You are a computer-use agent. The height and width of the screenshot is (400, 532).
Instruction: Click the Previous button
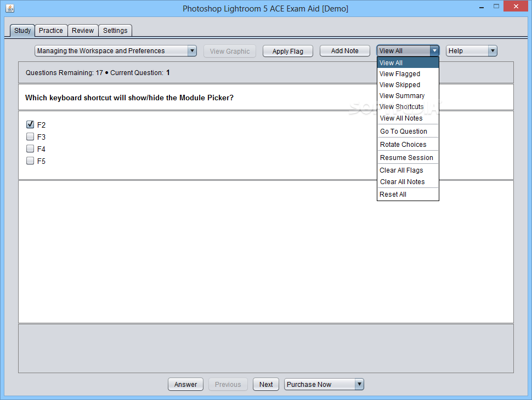pos(228,385)
